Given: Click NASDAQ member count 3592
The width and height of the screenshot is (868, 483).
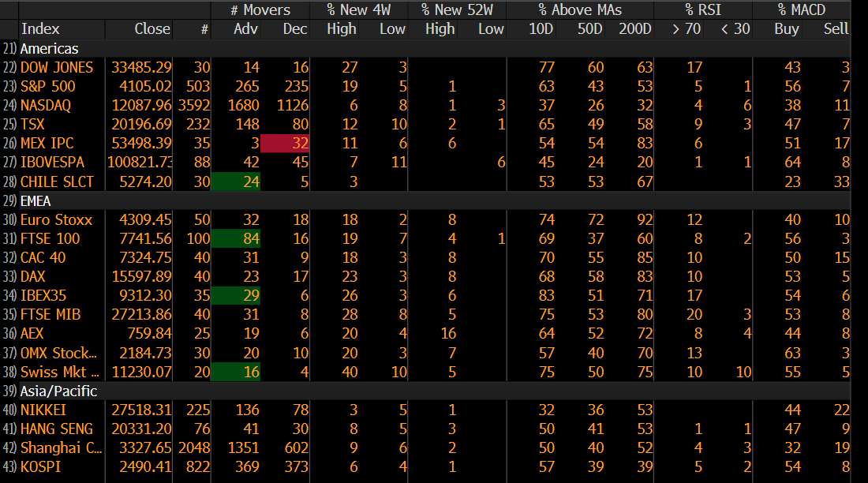Looking at the screenshot, I should point(194,105).
